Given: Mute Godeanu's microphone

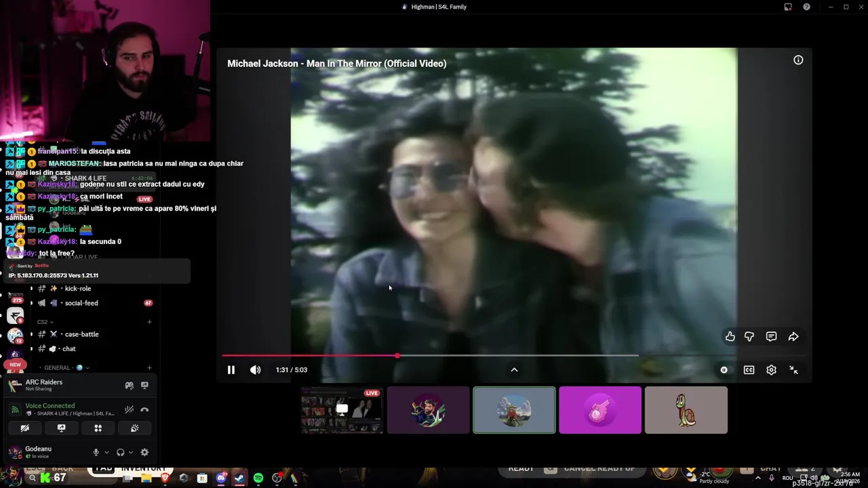Looking at the screenshot, I should click(96, 453).
